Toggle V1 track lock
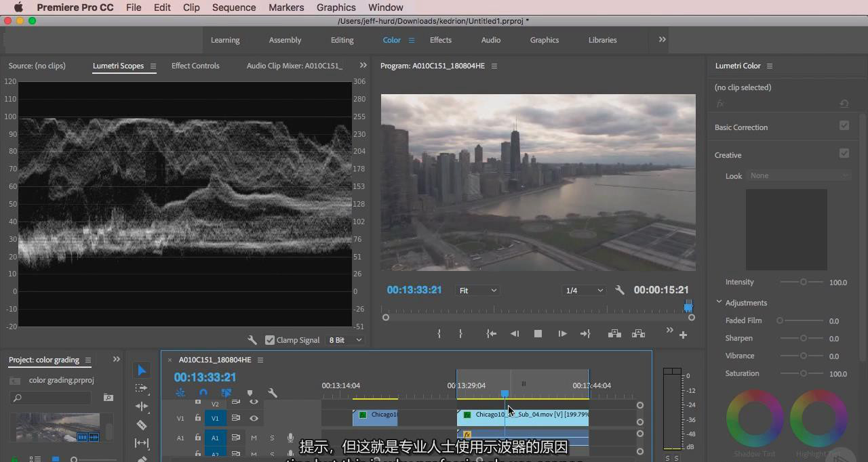868x462 pixels. pos(198,418)
